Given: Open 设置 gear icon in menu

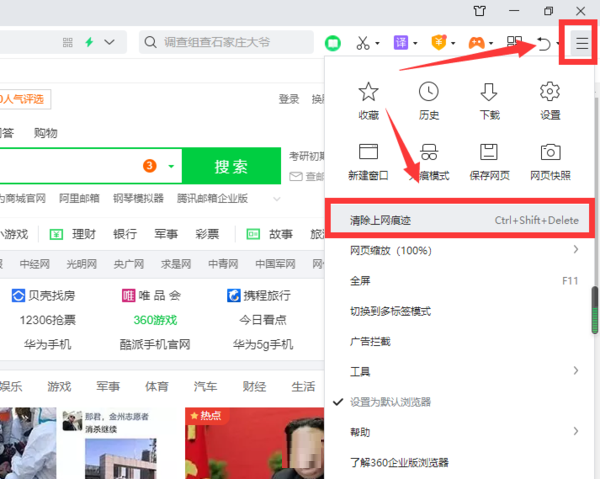Looking at the screenshot, I should [549, 93].
